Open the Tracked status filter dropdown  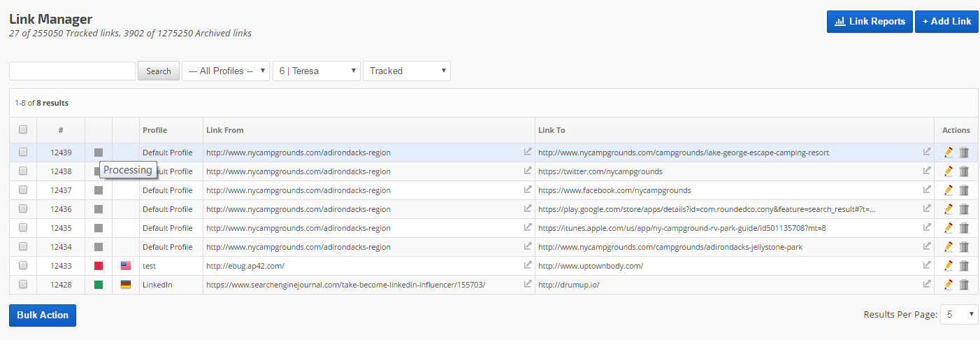pos(406,71)
